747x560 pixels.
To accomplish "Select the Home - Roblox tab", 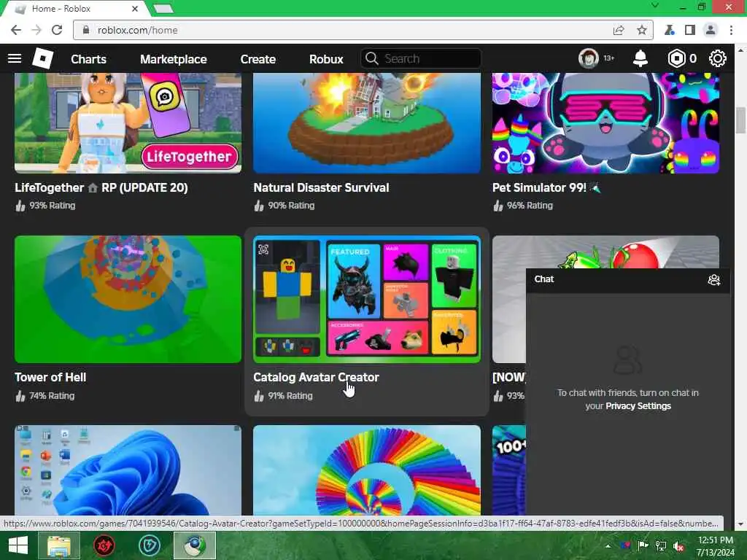I will pos(76,9).
